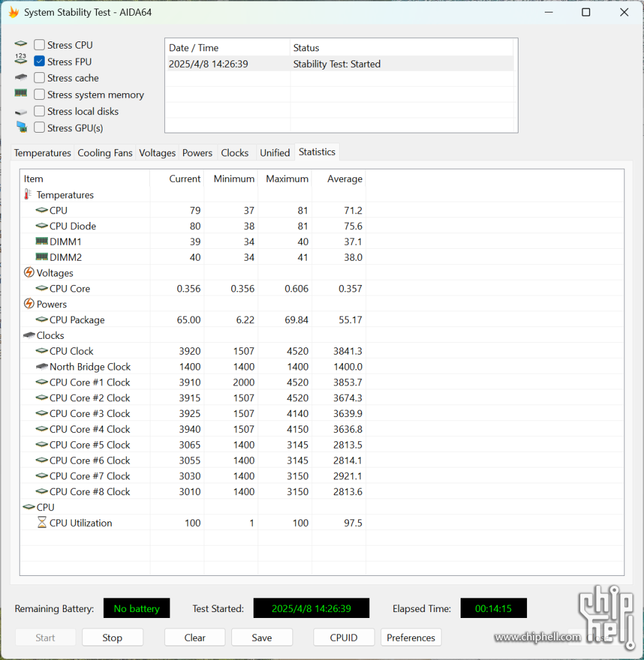Click the CPU Core #6 Clock row label
Image resolution: width=644 pixels, height=660 pixels.
tap(90, 460)
